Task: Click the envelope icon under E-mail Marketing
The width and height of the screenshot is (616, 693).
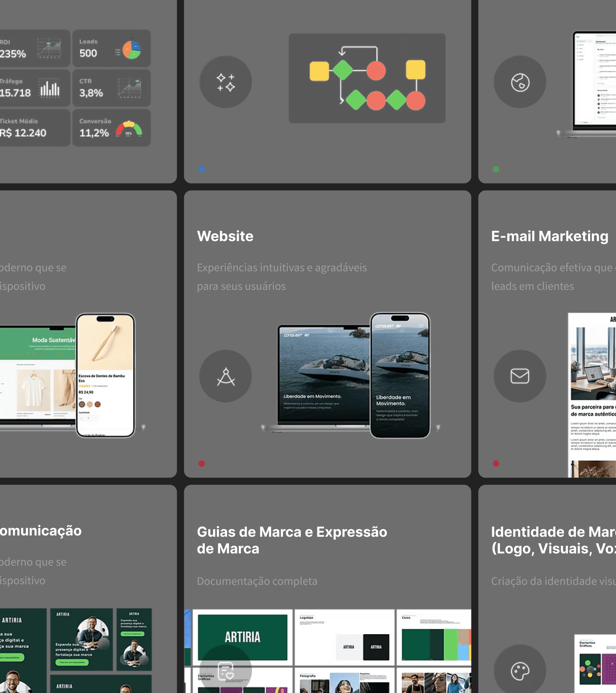Action: (x=520, y=376)
